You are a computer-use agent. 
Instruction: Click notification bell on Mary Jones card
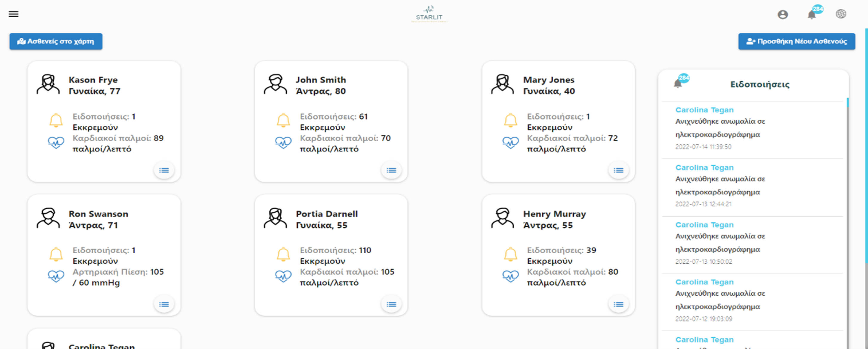(x=510, y=120)
